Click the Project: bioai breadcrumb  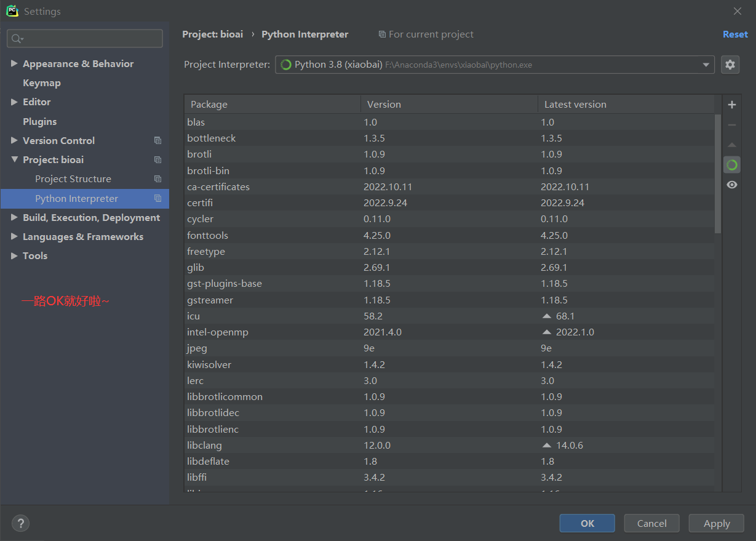coord(213,34)
